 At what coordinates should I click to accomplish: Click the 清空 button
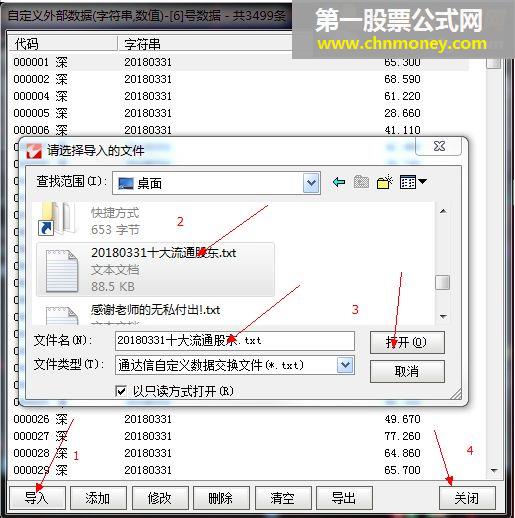(283, 498)
